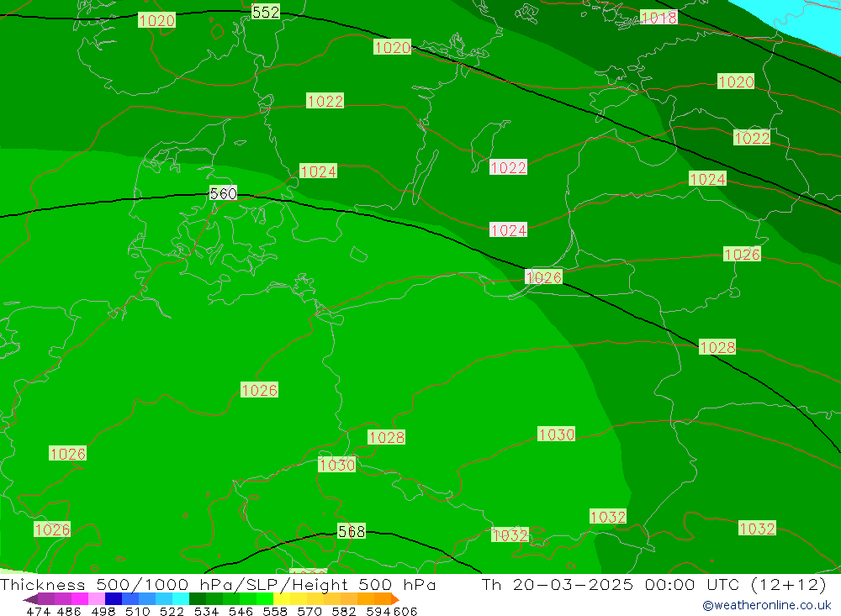Click the 522 legend value
This screenshot has width=841, height=616.
point(172,611)
